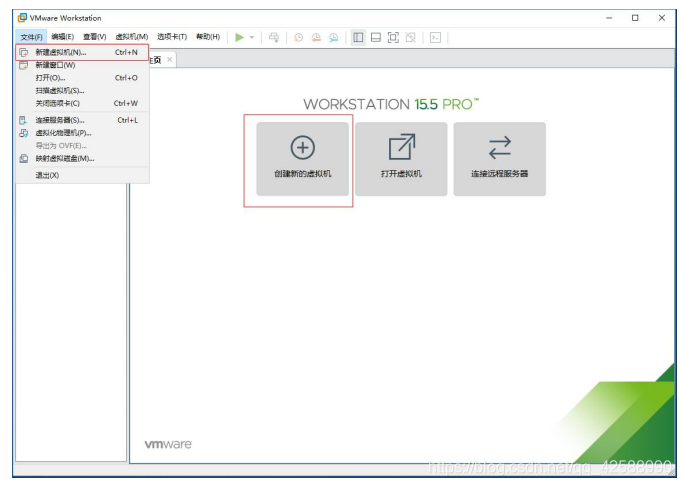Choose 关闭选项卡(C) menu entry

[83, 103]
